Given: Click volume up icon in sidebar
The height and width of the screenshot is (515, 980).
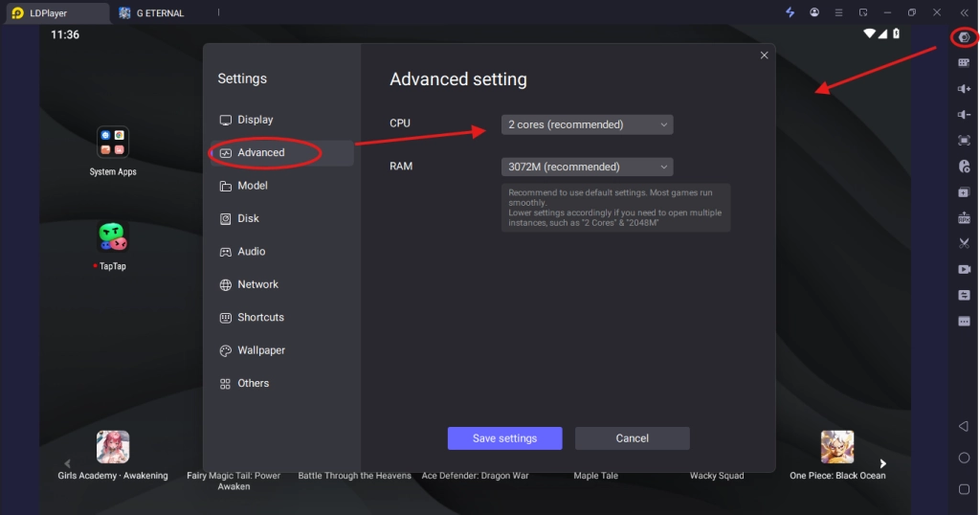Looking at the screenshot, I should (964, 89).
